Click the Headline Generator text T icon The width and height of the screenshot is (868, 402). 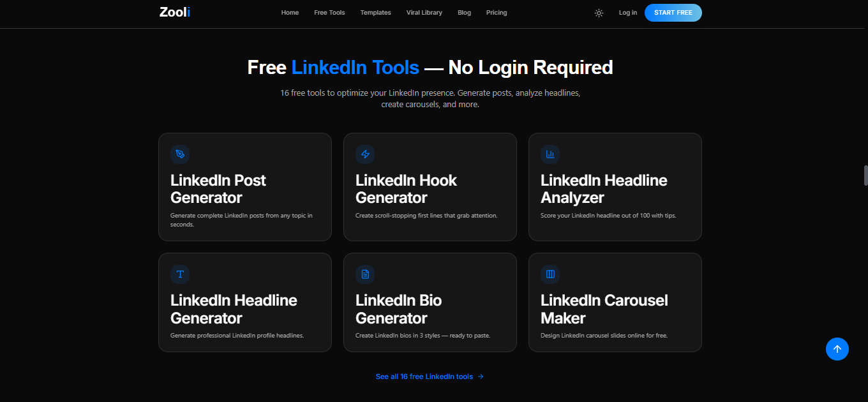[180, 274]
